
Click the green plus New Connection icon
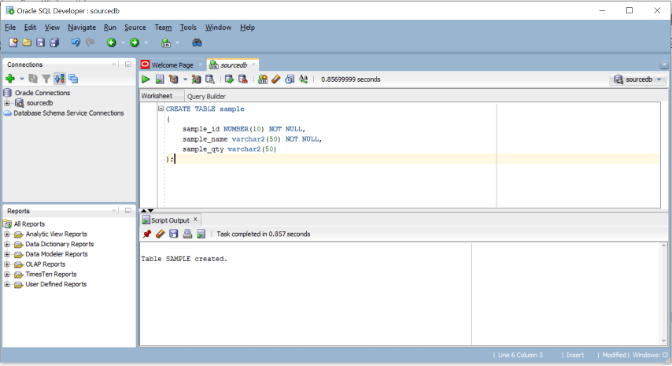[10, 79]
